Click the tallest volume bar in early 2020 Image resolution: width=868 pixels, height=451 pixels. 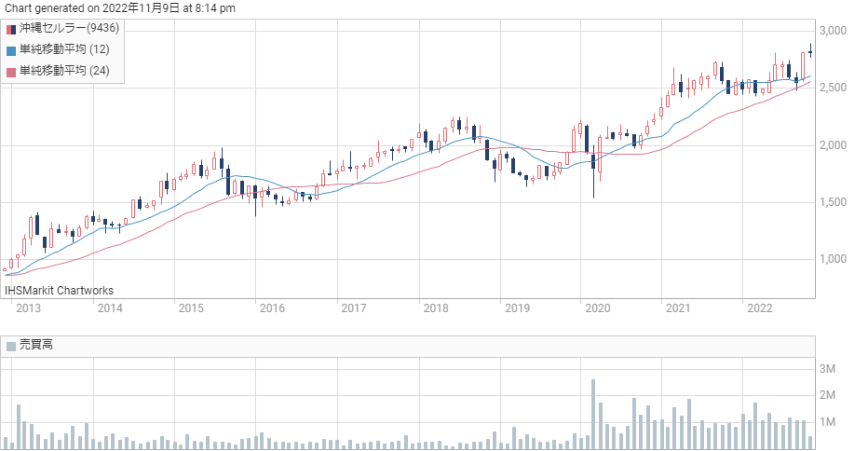593,414
